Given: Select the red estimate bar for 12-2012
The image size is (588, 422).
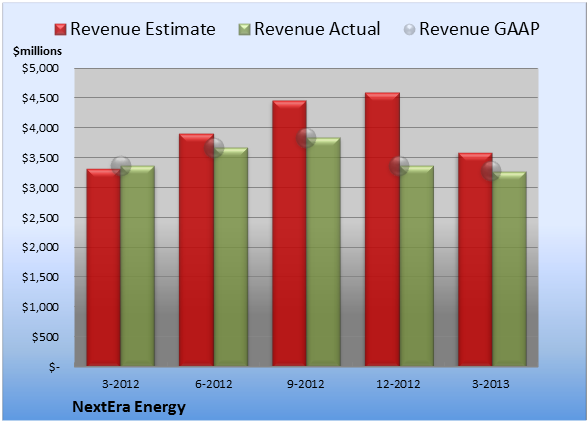Looking at the screenshot, I should coord(382,229).
